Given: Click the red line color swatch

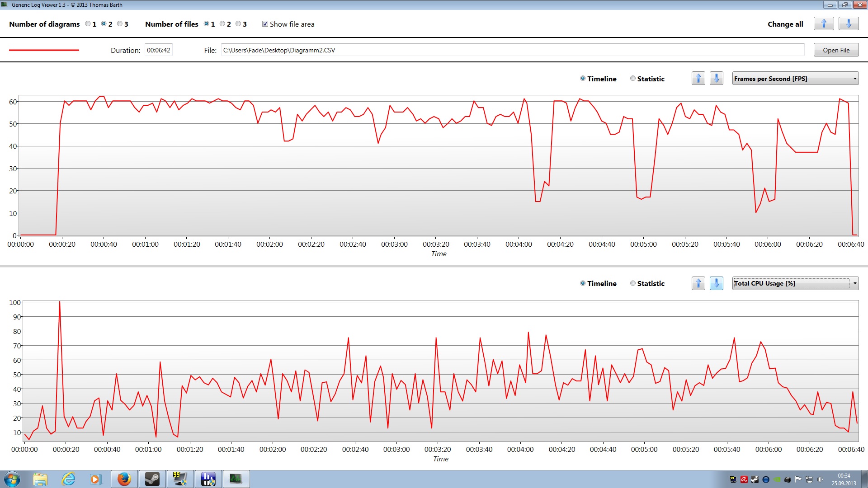Looking at the screenshot, I should click(44, 50).
